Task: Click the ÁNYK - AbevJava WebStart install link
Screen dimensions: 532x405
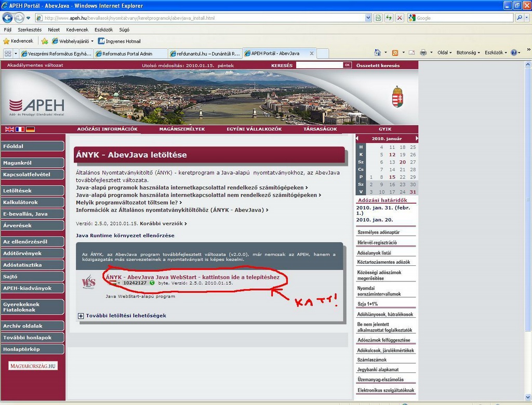Action: (x=193, y=277)
